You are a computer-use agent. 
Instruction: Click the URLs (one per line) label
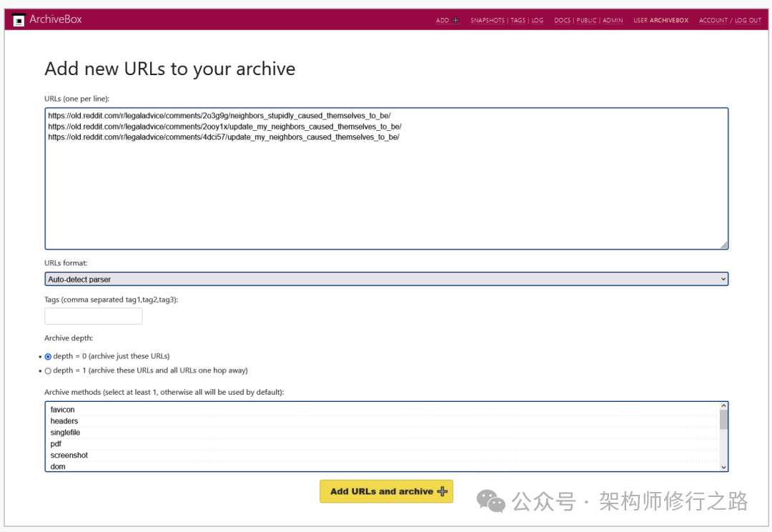[x=76, y=99]
